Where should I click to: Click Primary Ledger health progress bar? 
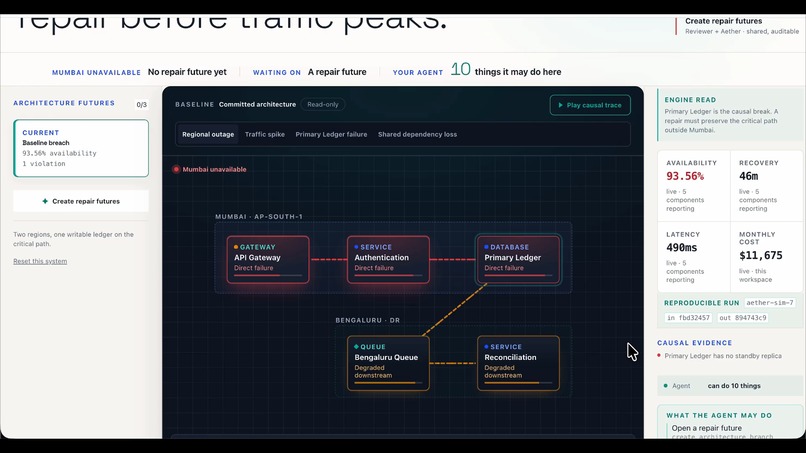[x=518, y=276]
